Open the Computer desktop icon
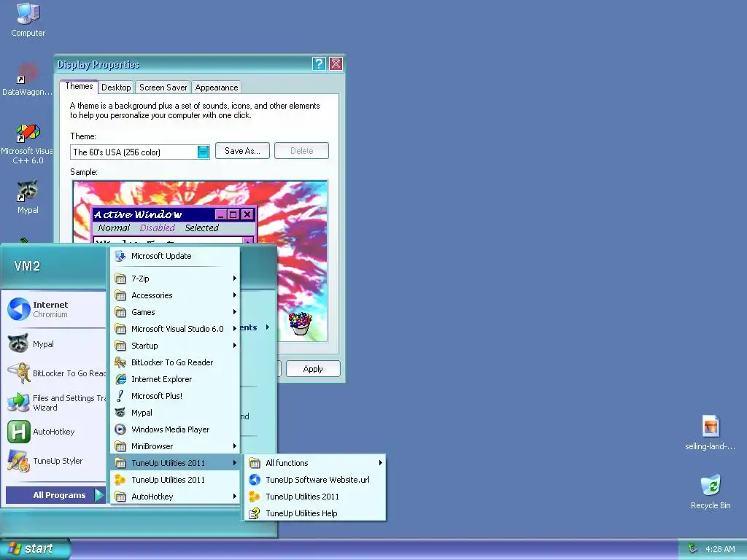 (x=28, y=19)
